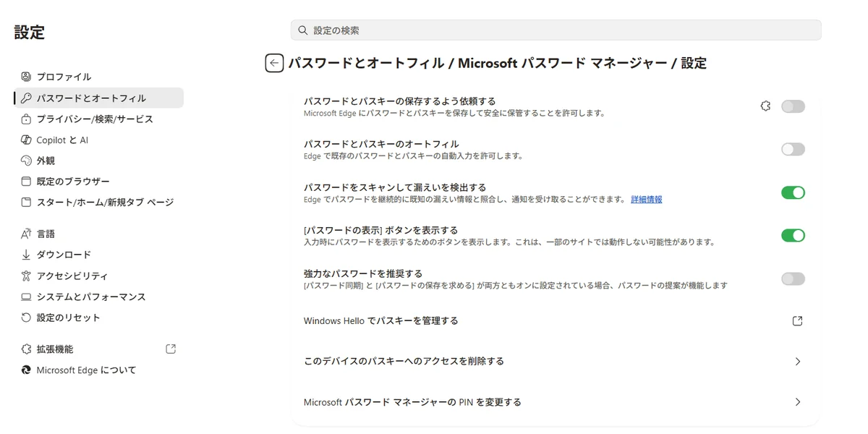
Task: Click the 設定 title at top left
Action: click(30, 32)
